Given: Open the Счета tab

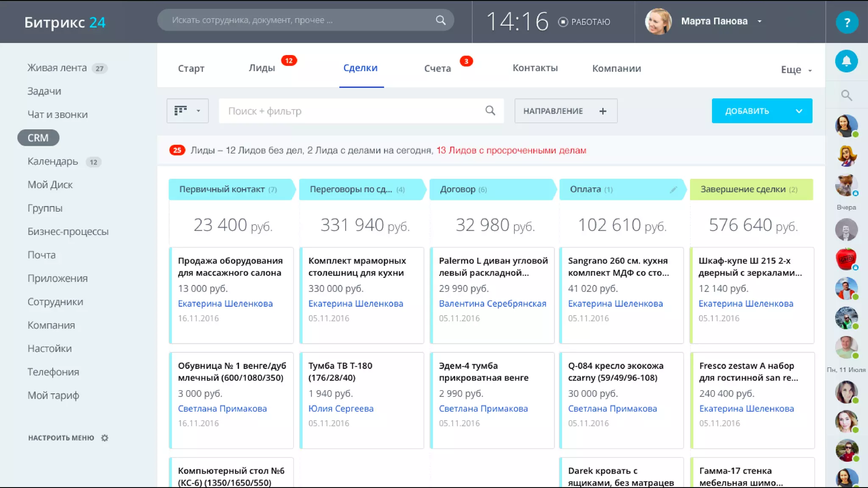Looking at the screenshot, I should click(x=437, y=69).
